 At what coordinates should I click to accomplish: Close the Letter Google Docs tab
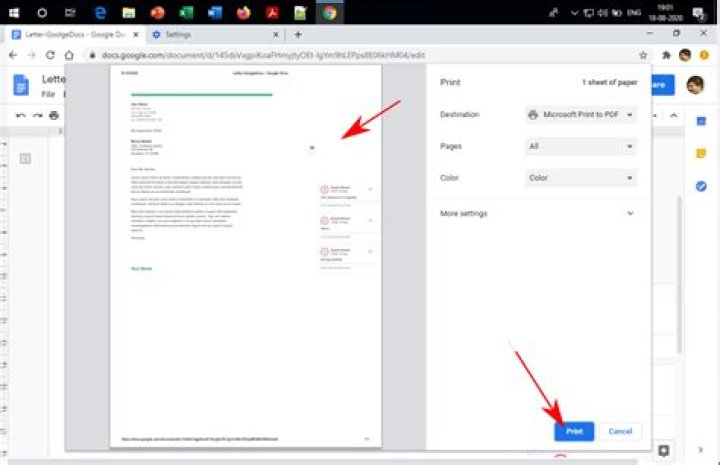(x=136, y=34)
